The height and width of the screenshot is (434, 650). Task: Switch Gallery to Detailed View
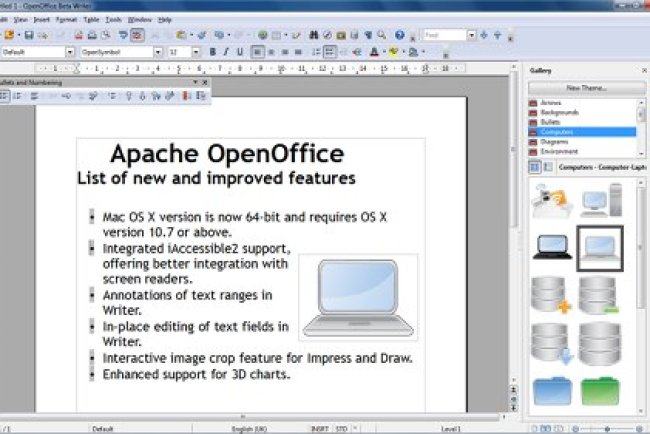(x=548, y=167)
